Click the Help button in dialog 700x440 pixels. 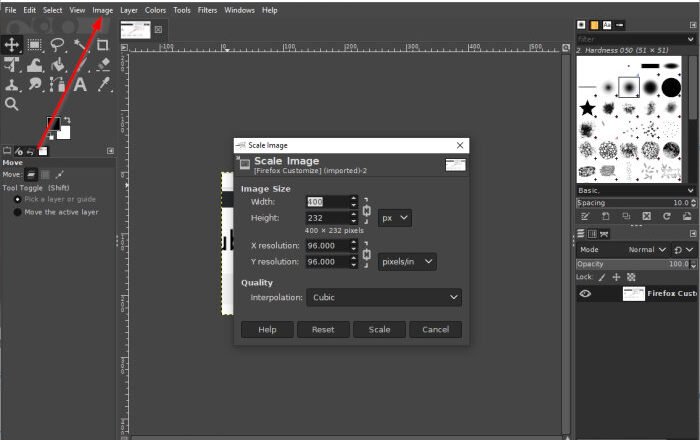(267, 329)
